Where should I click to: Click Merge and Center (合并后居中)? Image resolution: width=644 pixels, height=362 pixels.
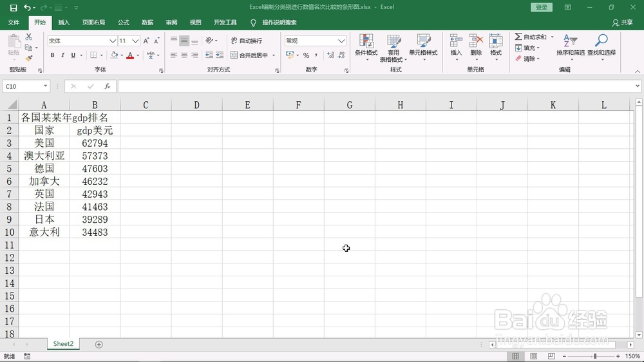pyautogui.click(x=249, y=55)
